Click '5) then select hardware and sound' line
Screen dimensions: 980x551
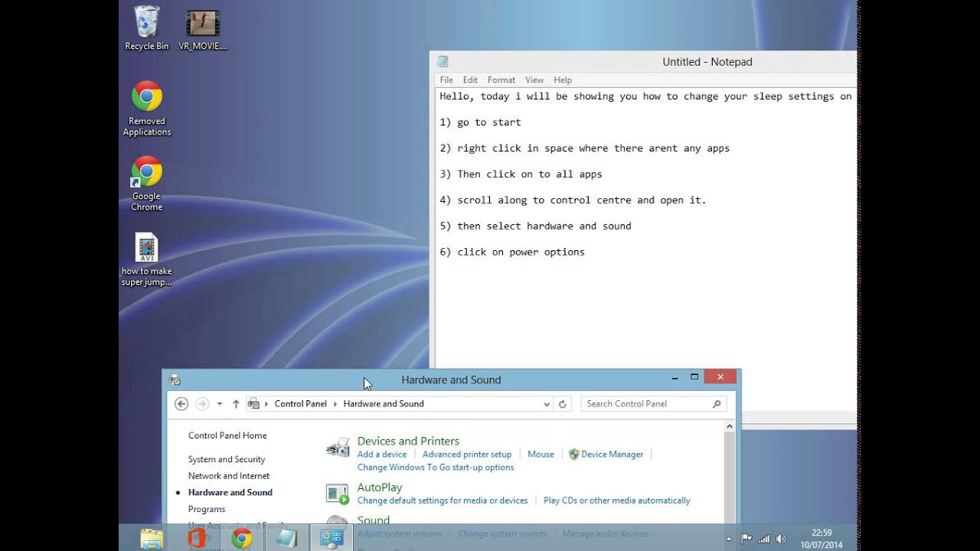(535, 226)
